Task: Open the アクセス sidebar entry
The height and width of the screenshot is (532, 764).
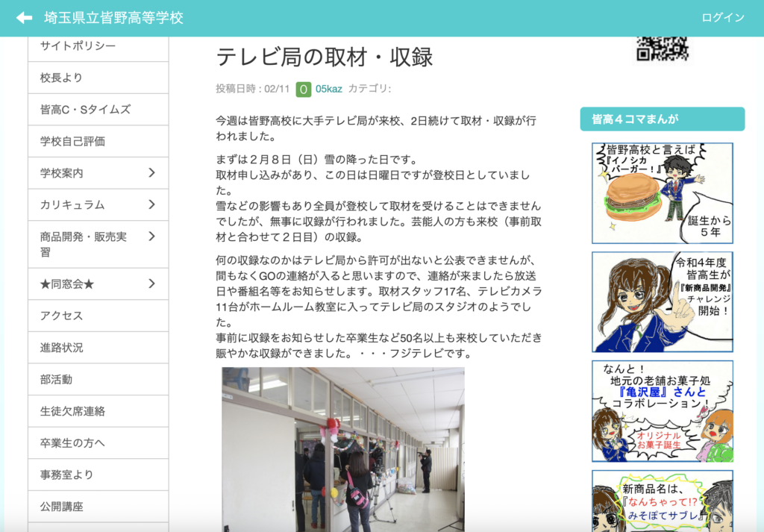Action: (61, 316)
